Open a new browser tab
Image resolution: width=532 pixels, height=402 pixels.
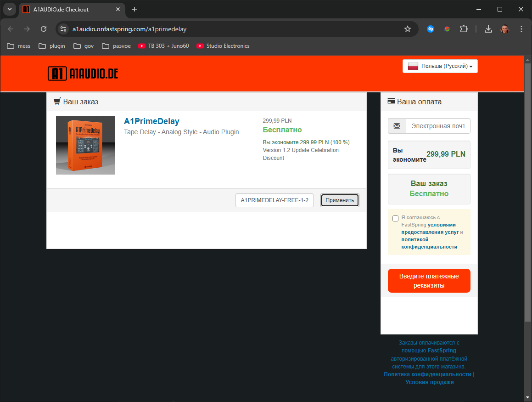coord(134,9)
